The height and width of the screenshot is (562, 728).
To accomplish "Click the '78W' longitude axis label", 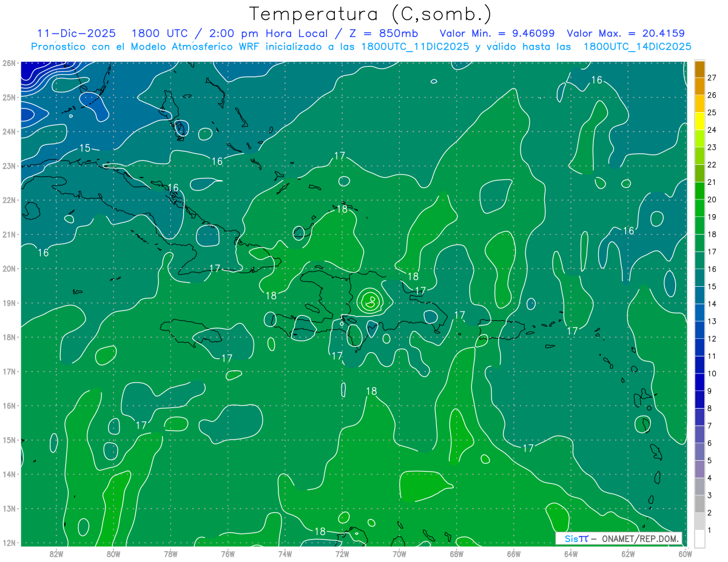I will [170, 554].
